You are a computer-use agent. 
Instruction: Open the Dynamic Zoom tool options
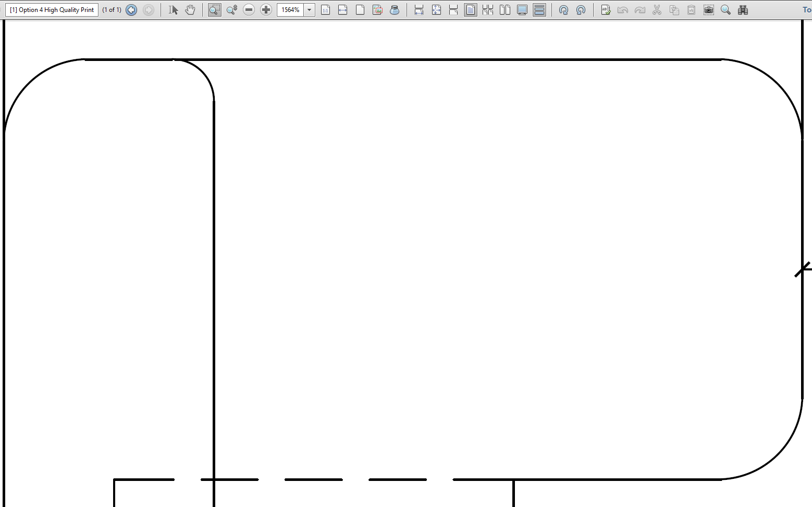click(231, 9)
